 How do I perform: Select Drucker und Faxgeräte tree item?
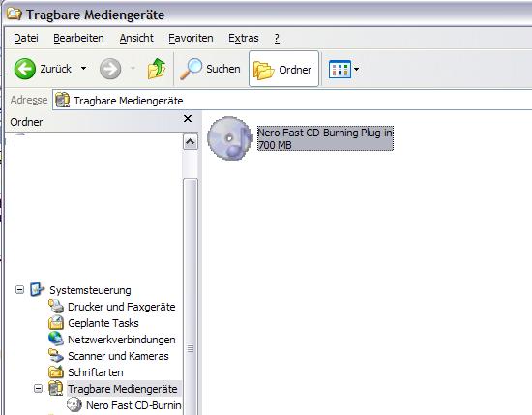tap(122, 307)
